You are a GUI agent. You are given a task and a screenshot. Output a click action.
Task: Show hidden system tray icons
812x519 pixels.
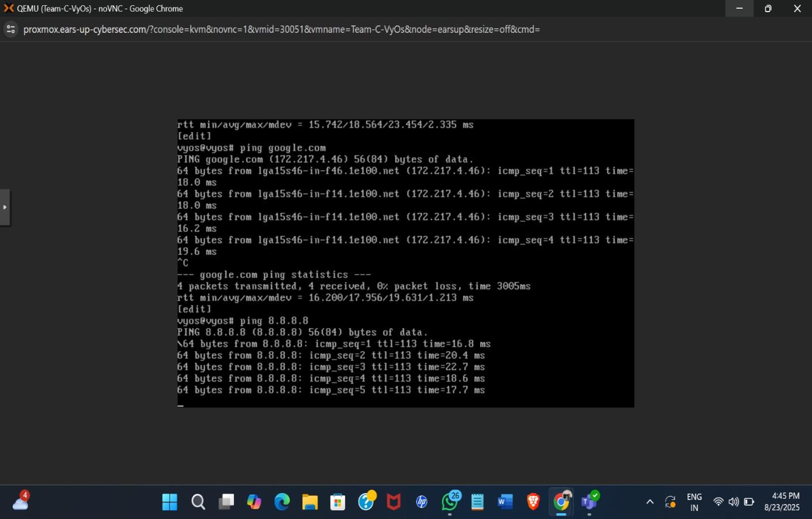(649, 502)
